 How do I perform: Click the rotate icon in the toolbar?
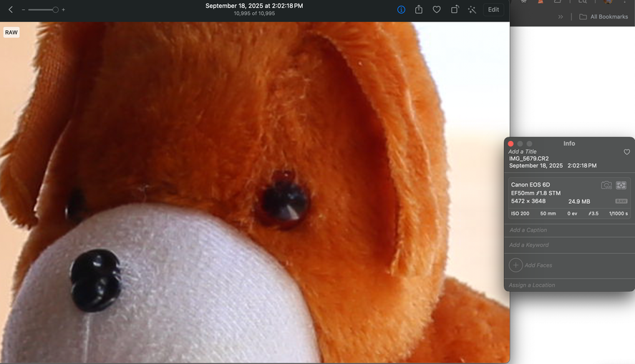455,9
